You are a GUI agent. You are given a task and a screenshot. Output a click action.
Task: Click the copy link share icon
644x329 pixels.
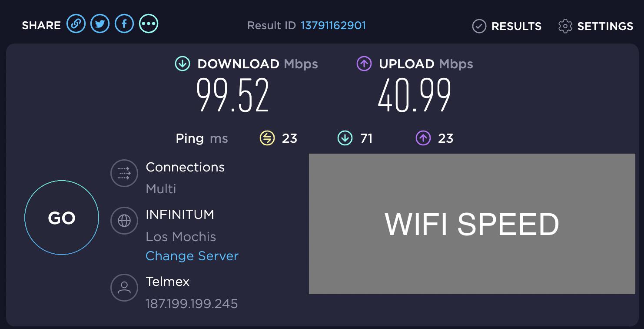[76, 24]
